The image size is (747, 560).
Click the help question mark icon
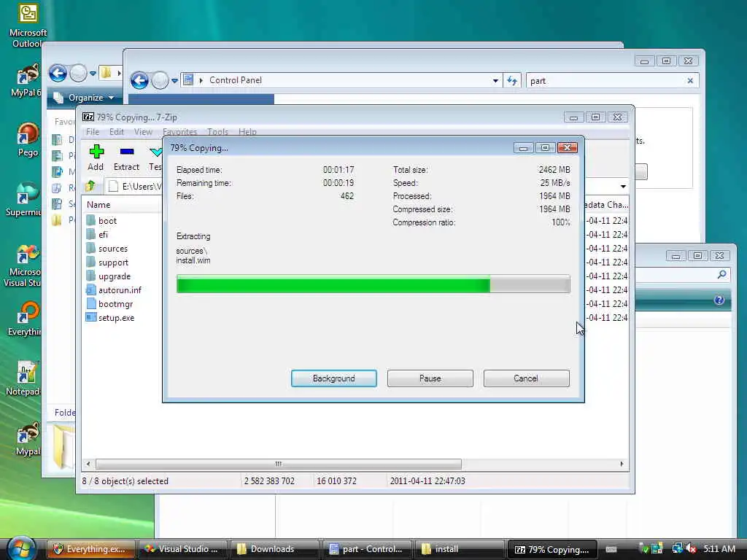(x=719, y=300)
